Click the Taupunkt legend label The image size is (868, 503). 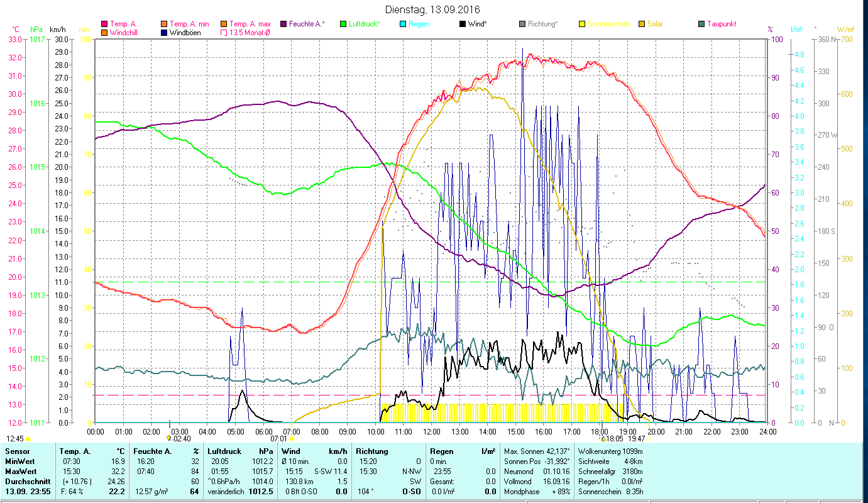[721, 24]
